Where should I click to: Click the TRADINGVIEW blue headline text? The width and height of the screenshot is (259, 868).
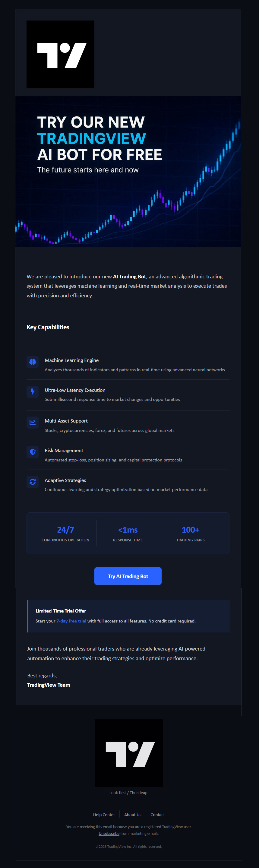[91, 138]
